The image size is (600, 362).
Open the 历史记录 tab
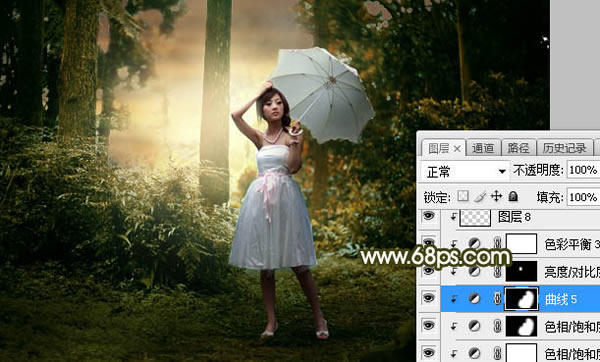pos(564,148)
